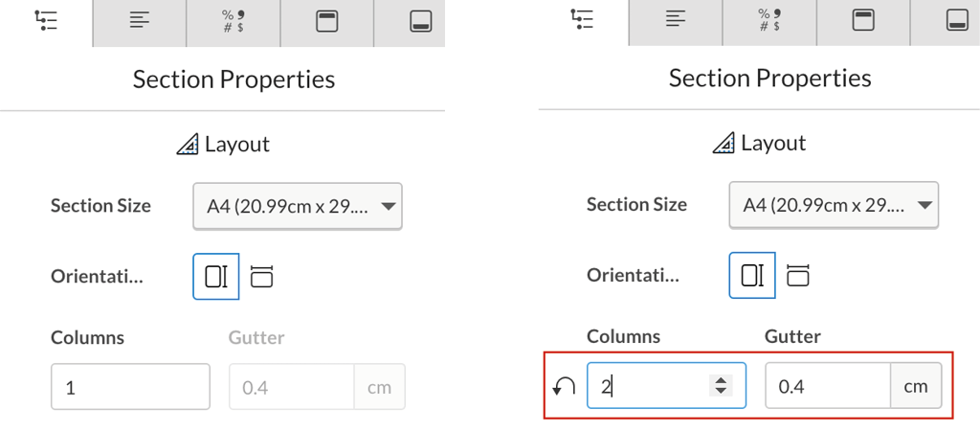Viewport: 980px width, 431px height.
Task: Open number formatting tab in left panel
Action: click(234, 23)
